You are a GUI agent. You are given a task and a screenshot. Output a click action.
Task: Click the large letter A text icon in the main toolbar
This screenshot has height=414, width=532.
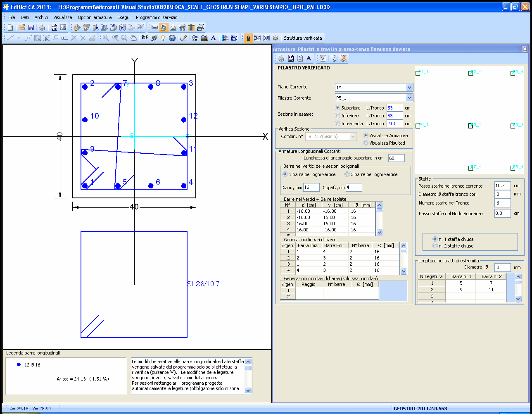point(213,38)
